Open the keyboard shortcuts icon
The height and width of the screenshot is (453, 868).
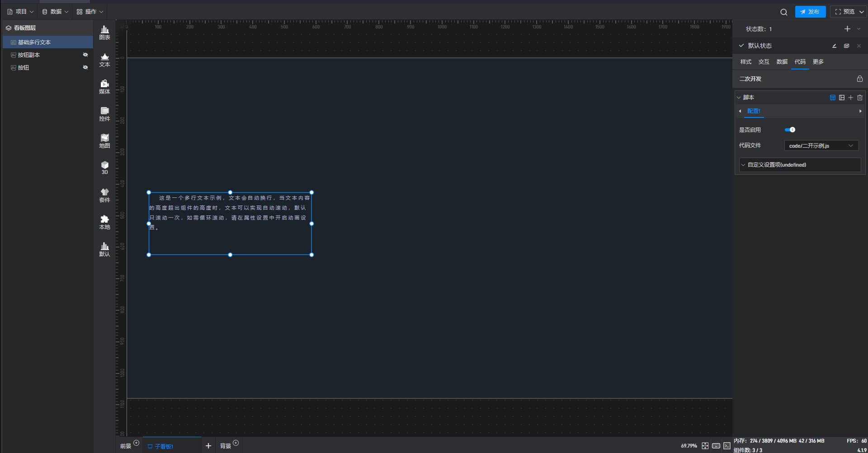click(x=716, y=446)
